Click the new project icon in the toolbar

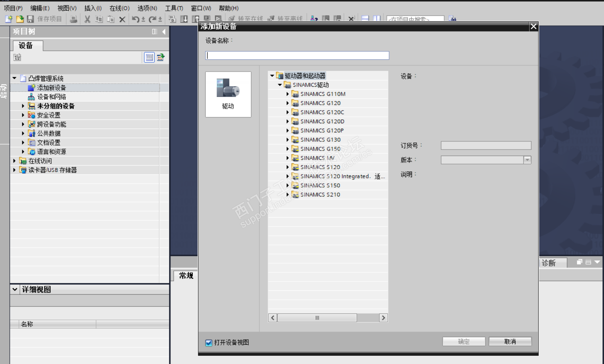pos(8,19)
